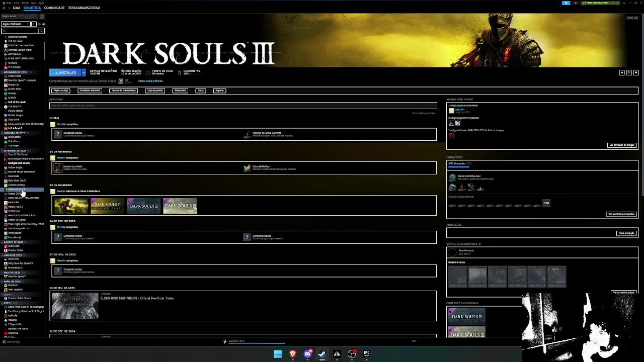The width and height of the screenshot is (644, 362).
Task: Toggle the favorite heart icon
Action: [x=636, y=72]
